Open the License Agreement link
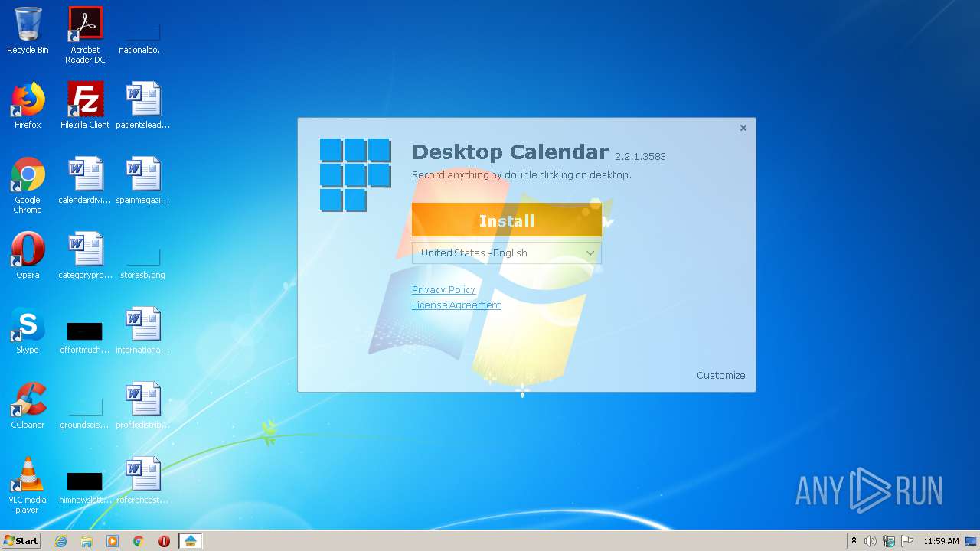Image resolution: width=980 pixels, height=551 pixels. click(456, 305)
